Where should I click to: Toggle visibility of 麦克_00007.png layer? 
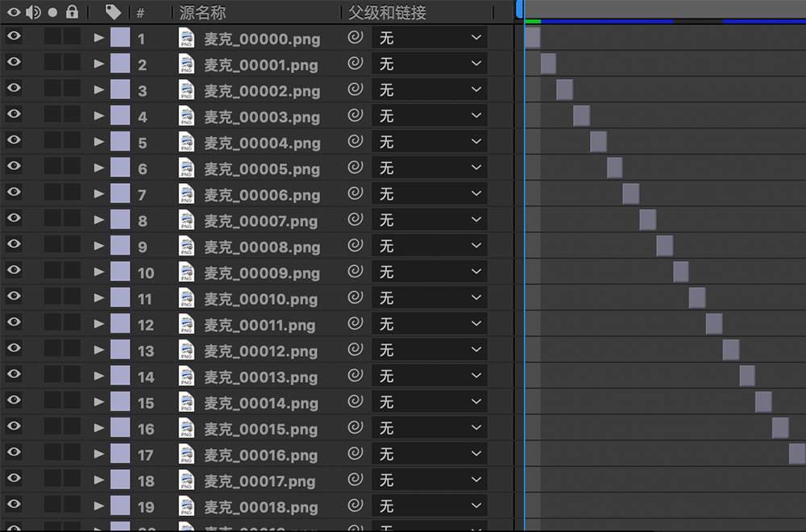pos(14,220)
